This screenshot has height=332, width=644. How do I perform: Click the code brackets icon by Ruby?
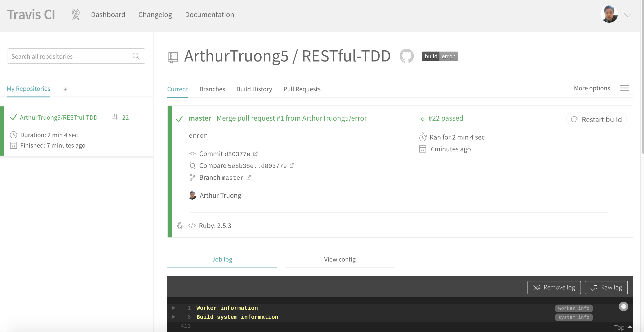(x=192, y=225)
